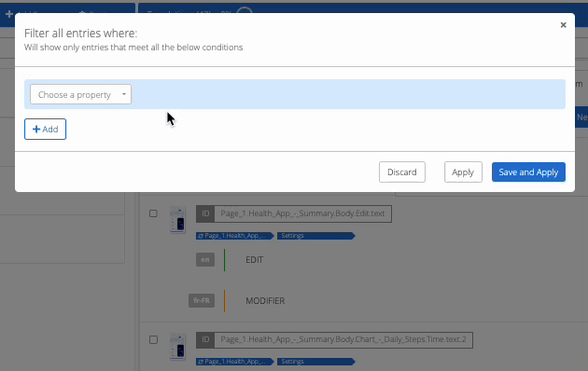
Task: Click the ID label of the Body.Edit.text entry
Action: coord(205,213)
